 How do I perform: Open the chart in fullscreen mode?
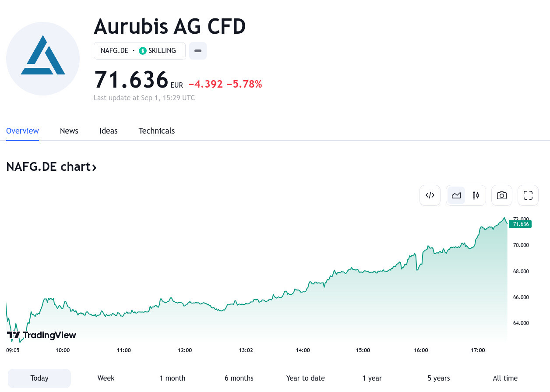click(x=528, y=195)
